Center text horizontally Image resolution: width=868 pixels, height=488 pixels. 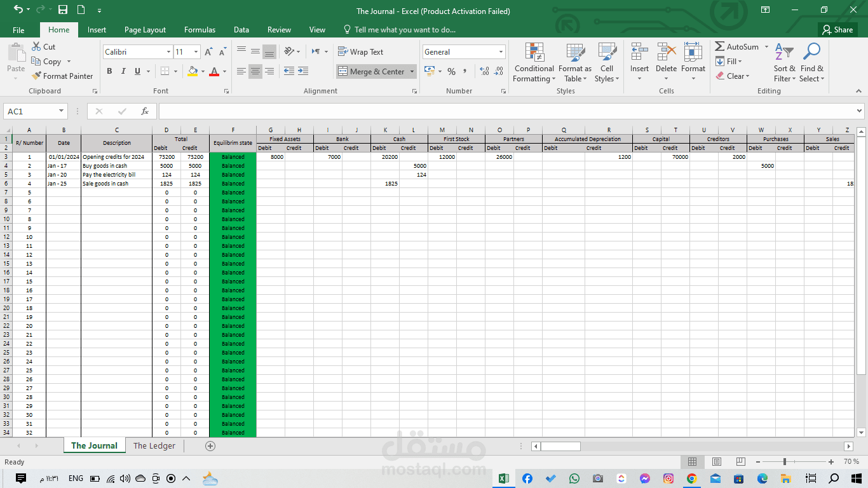coord(255,71)
